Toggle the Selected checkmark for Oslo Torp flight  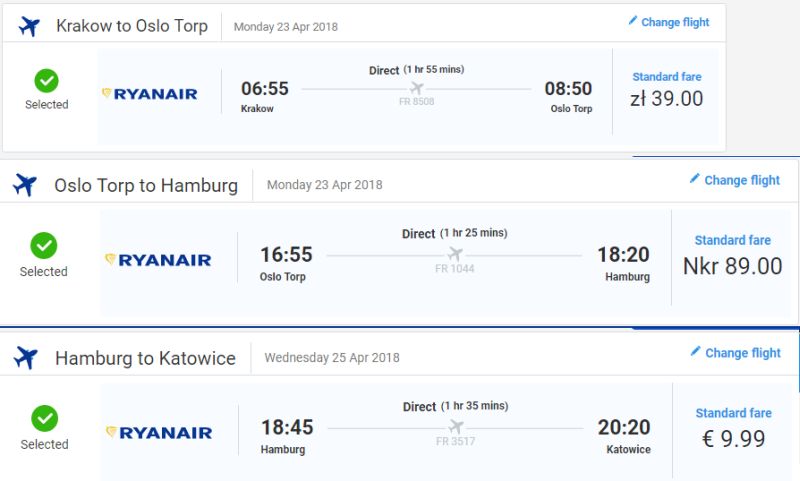pos(44,245)
